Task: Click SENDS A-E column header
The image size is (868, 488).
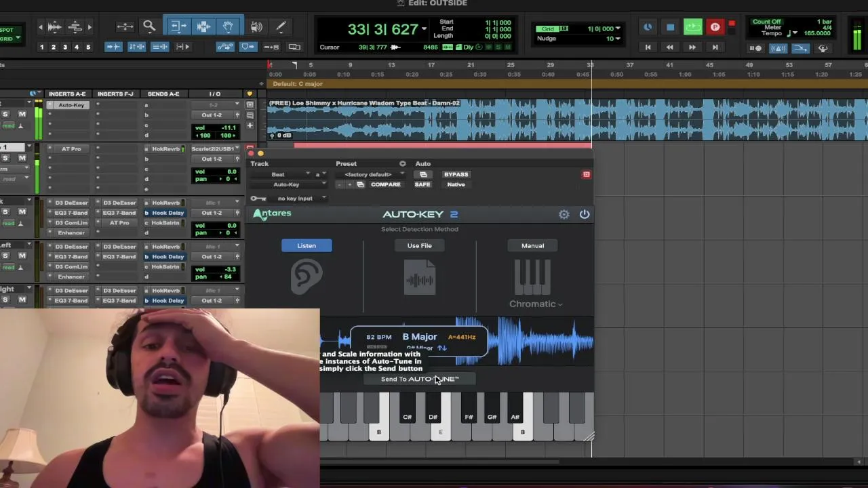Action: pyautogui.click(x=163, y=94)
